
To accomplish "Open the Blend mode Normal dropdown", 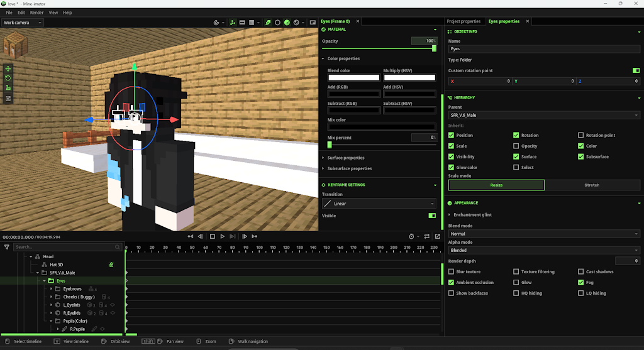I will [544, 234].
